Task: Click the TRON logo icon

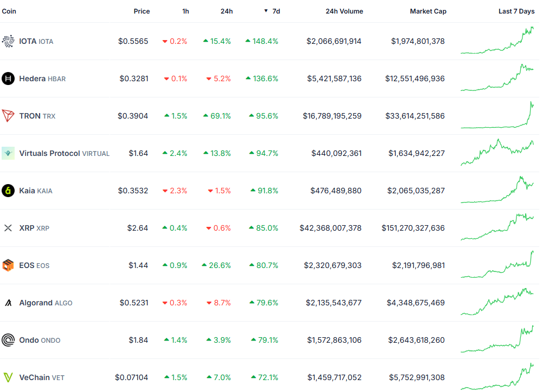Action: (x=8, y=116)
